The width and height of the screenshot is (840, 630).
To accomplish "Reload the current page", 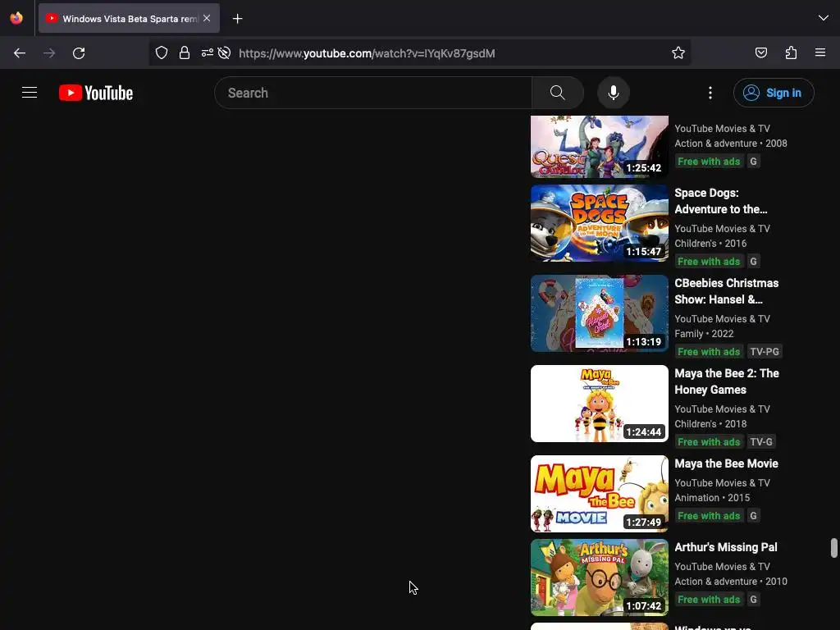I will [79, 53].
